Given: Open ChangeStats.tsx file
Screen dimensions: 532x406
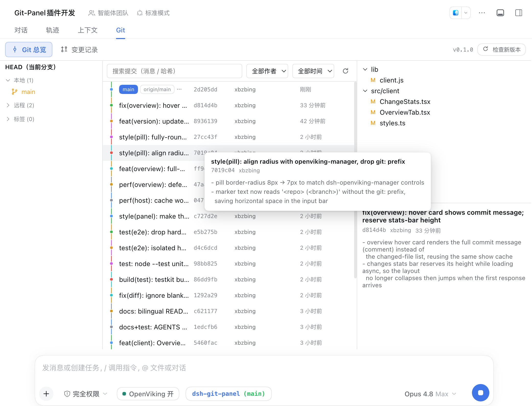Looking at the screenshot, I should [405, 102].
